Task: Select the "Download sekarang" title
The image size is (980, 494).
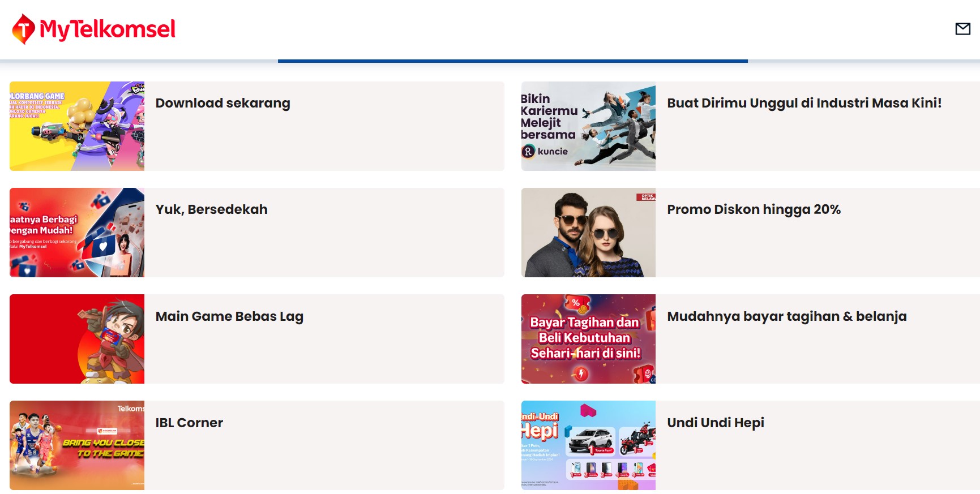Action: [222, 103]
